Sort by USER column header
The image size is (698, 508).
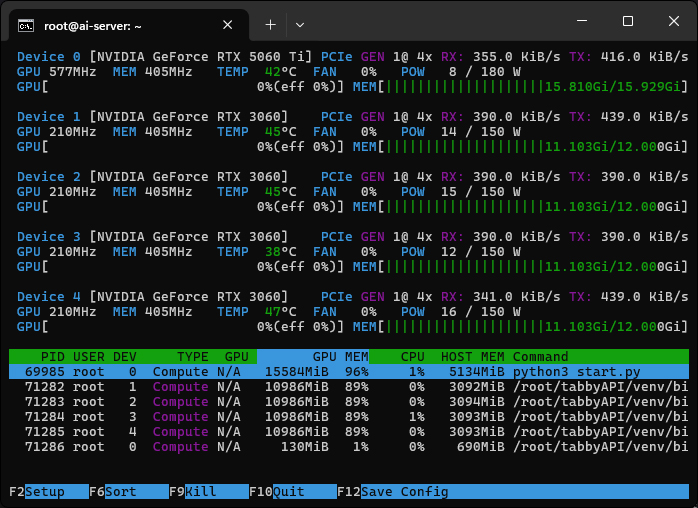click(x=89, y=357)
